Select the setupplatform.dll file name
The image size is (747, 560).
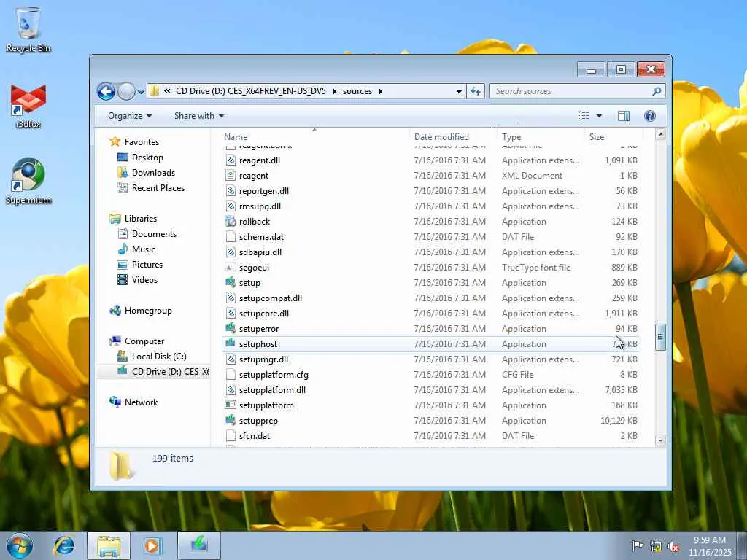click(x=273, y=390)
